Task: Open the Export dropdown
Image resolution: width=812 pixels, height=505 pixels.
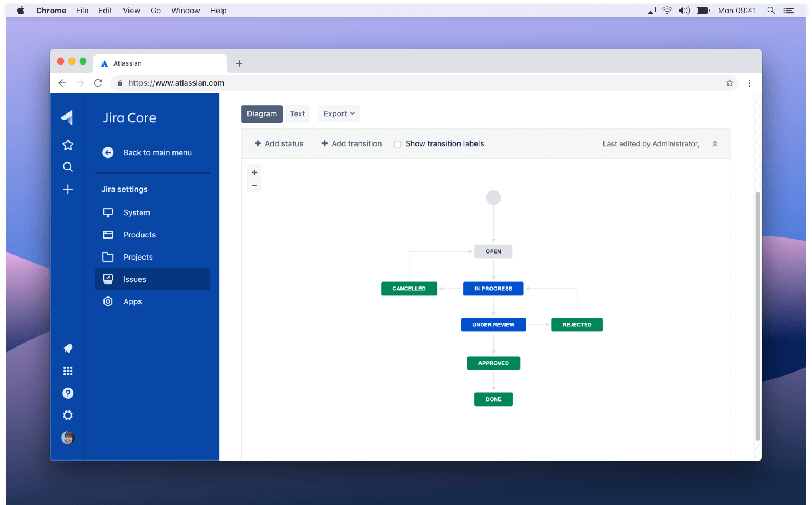Action: coord(338,113)
